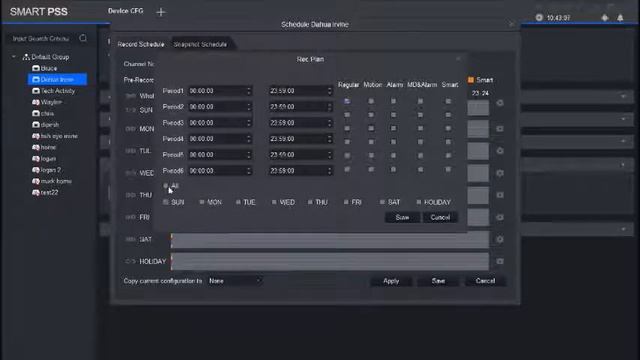This screenshot has width=640, height=360.
Task: Click gear icon for MON schedule row
Action: pyautogui.click(x=500, y=129)
